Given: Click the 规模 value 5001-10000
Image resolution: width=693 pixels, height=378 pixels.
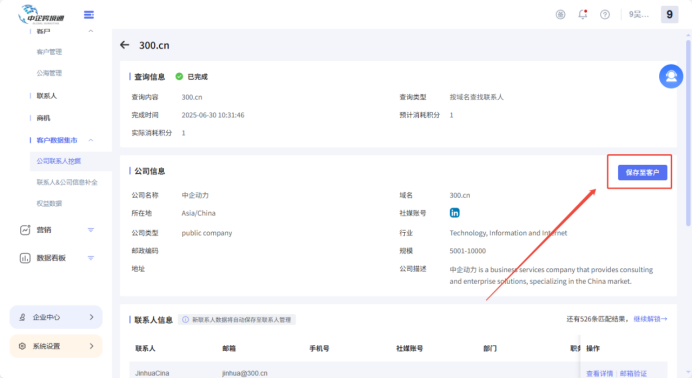Looking at the screenshot, I should (468, 251).
